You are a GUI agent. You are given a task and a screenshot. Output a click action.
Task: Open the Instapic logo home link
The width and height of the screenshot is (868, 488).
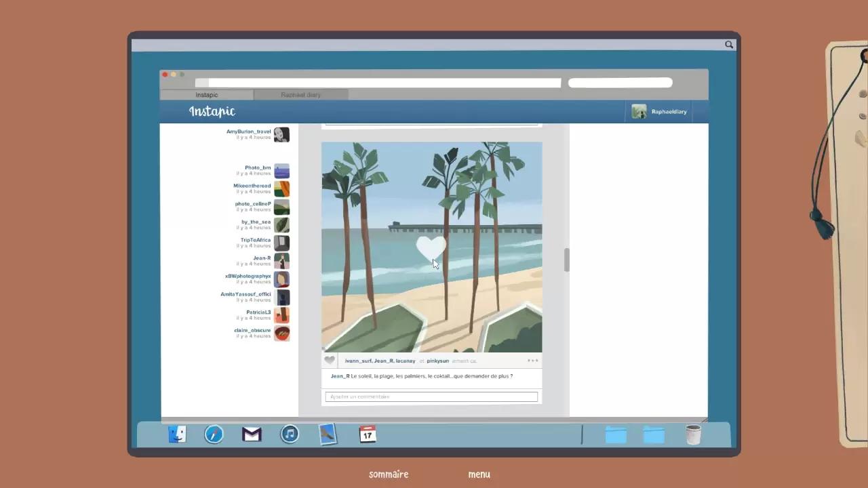pyautogui.click(x=212, y=112)
